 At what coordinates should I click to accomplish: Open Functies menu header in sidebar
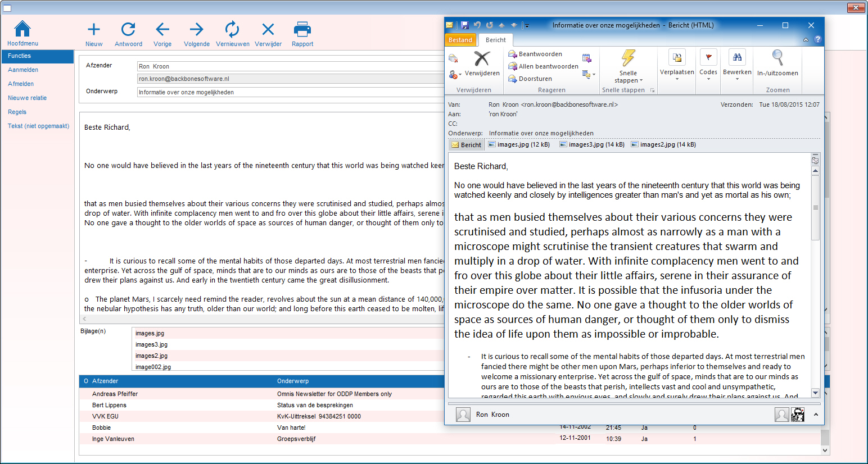coord(38,56)
